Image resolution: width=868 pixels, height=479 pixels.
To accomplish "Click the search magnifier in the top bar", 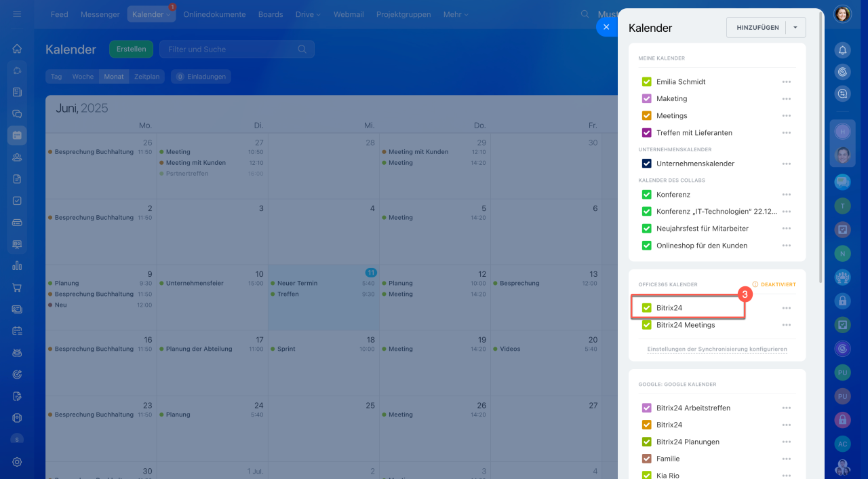I will [585, 14].
